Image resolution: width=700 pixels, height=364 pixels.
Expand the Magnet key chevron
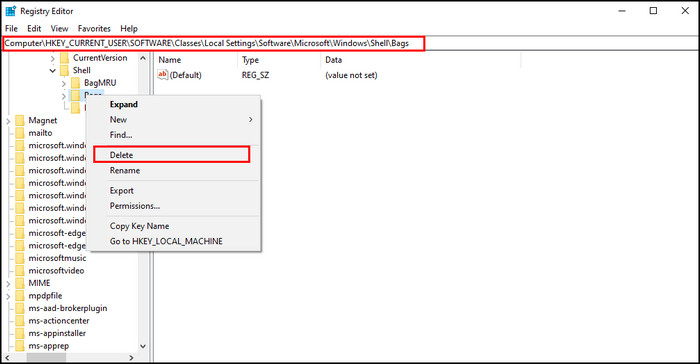[x=8, y=121]
